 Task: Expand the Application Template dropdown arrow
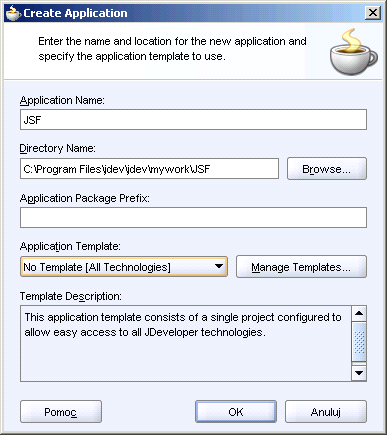click(x=219, y=266)
